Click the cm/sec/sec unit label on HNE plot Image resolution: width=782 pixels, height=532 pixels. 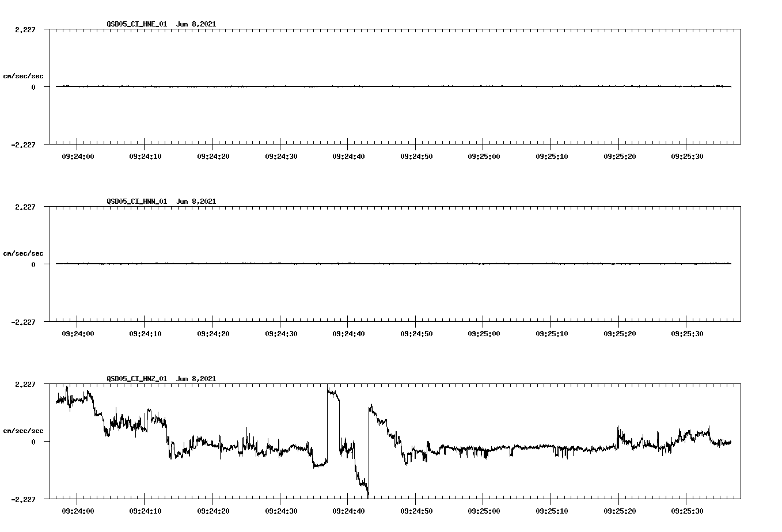pos(23,76)
